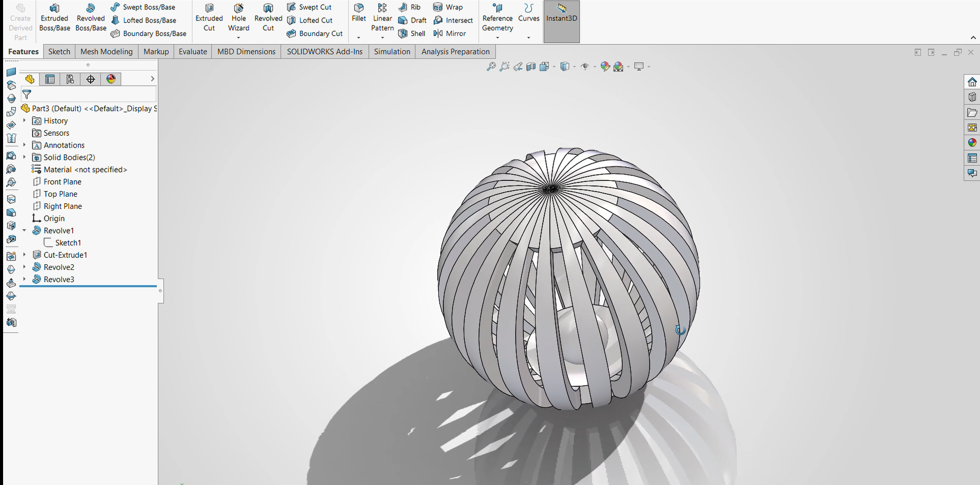The width and height of the screenshot is (980, 485).
Task: Select the Linear Pattern tool
Action: 382,17
